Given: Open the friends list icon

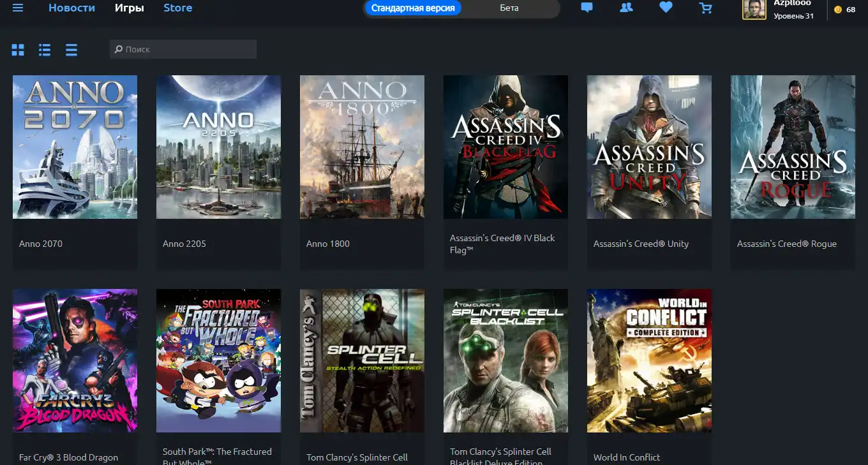Looking at the screenshot, I should pyautogui.click(x=626, y=8).
